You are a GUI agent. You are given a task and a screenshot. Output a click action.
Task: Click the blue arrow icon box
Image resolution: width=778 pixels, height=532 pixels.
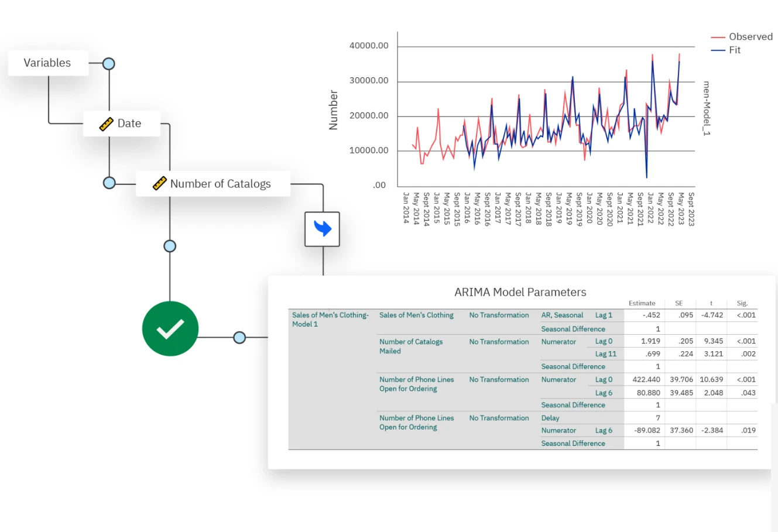pyautogui.click(x=322, y=229)
